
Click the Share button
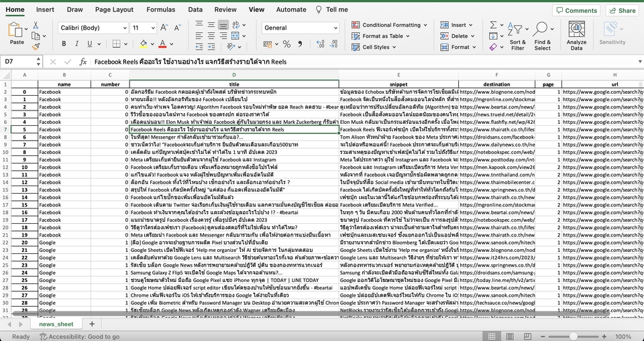[622, 10]
